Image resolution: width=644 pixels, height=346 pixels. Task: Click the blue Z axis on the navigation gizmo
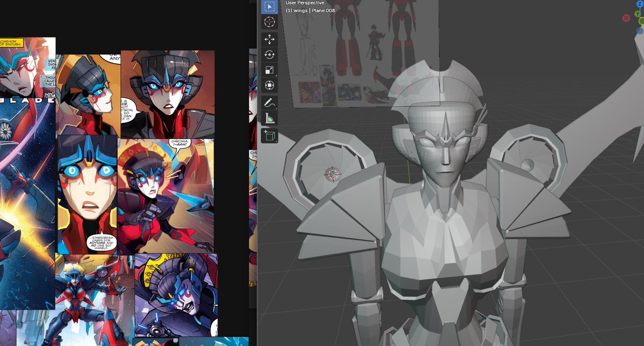(x=640, y=4)
